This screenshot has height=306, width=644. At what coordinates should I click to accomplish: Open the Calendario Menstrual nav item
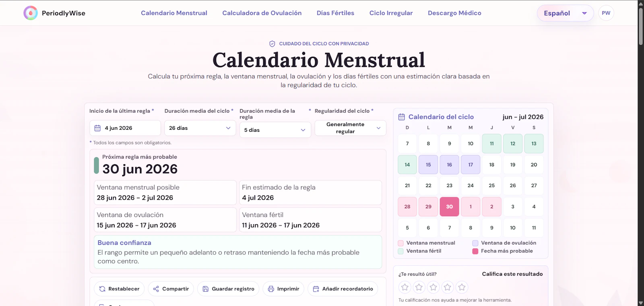point(174,13)
